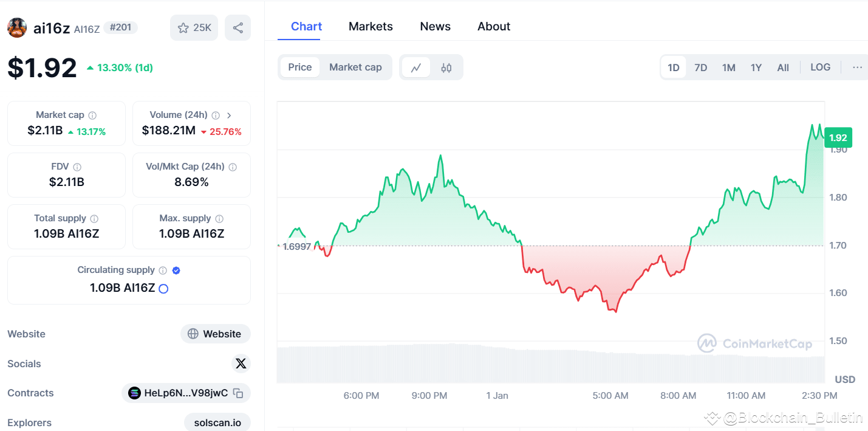Switch chart to candlestick view
The width and height of the screenshot is (868, 431).
446,67
